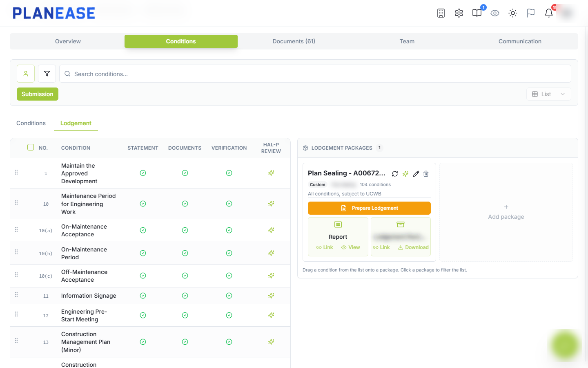
Task: Click HAL-P review sparkle for Information Signage
Action: pos(271,296)
